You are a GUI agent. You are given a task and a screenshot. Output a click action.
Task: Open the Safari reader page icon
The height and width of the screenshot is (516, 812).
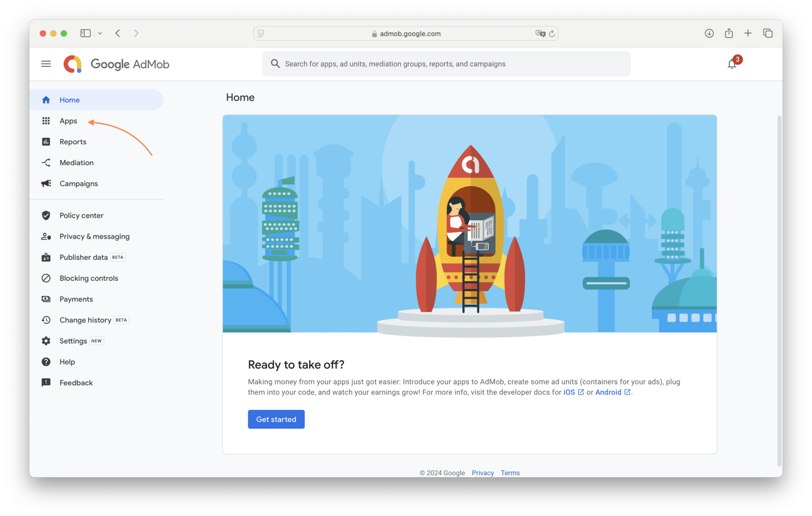(x=261, y=34)
